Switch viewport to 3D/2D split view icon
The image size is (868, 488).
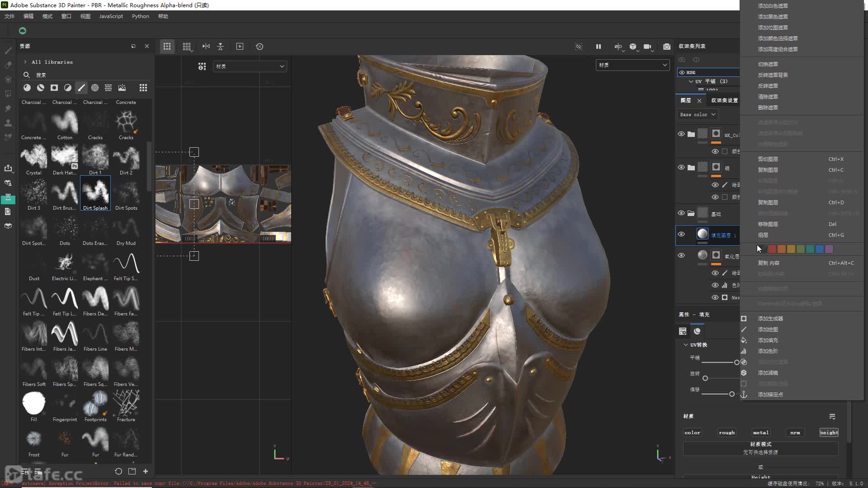coord(167,47)
